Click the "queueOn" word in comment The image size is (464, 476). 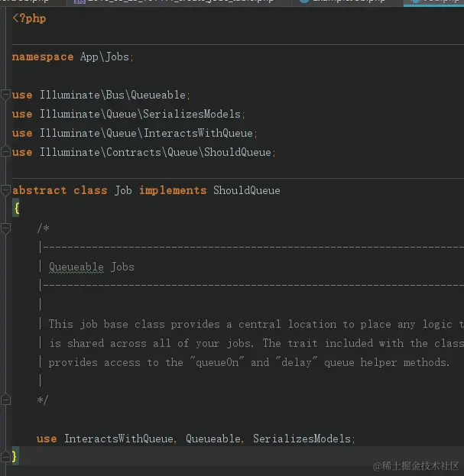click(x=217, y=361)
